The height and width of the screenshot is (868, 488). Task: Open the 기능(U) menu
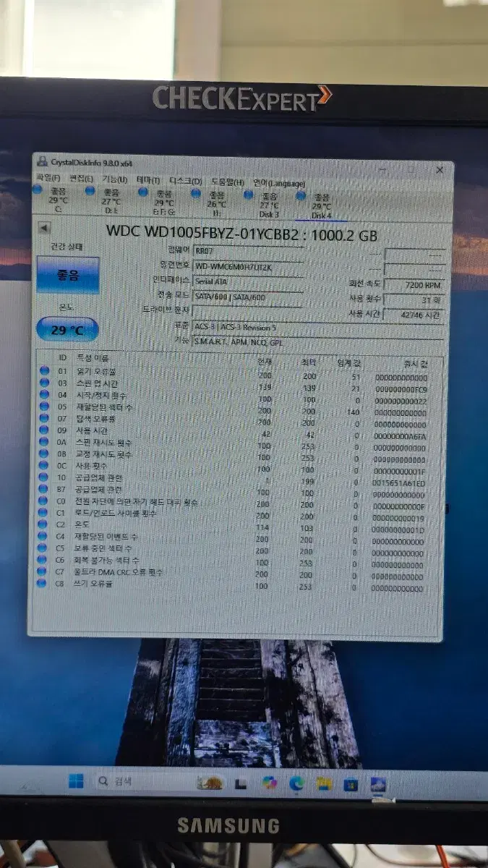click(x=114, y=179)
